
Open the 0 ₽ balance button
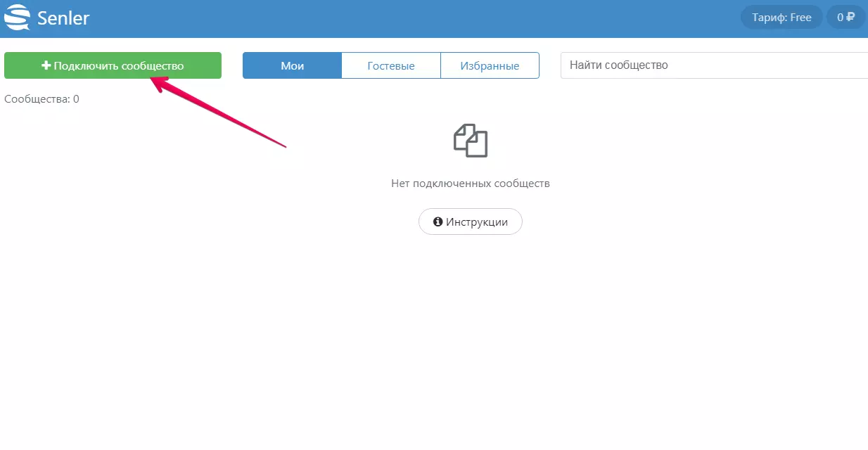coord(845,18)
